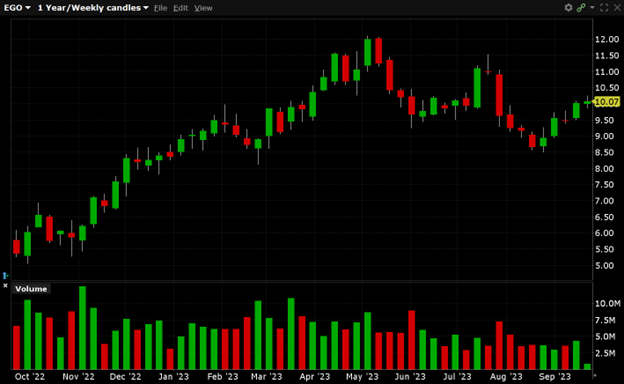Open the File menu

(160, 8)
